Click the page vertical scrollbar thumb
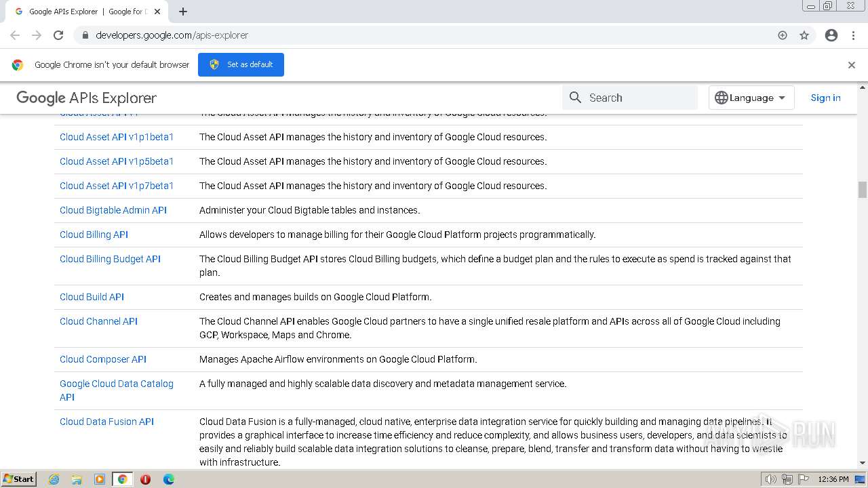The width and height of the screenshot is (868, 488). [863, 189]
